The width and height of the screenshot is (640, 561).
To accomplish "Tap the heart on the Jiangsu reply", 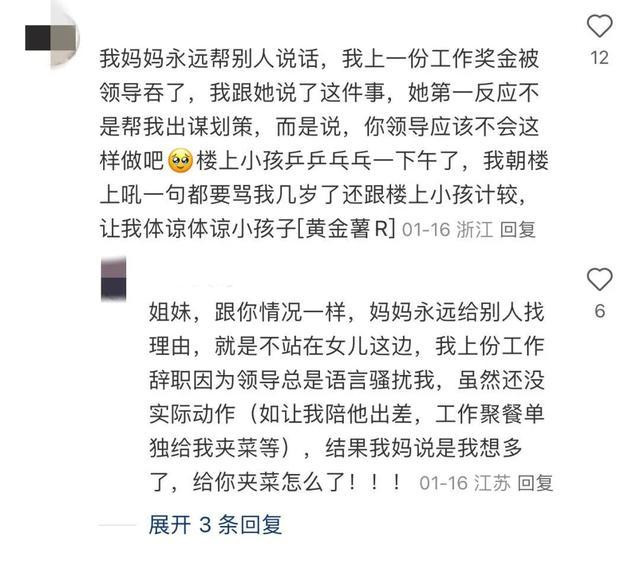I will pos(600,279).
